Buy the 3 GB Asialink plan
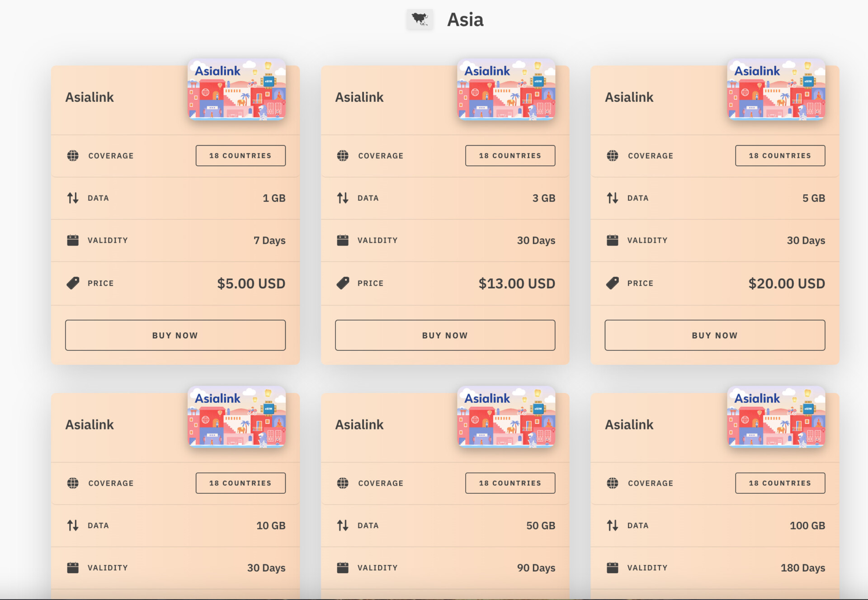Screen dimensions: 868x600 445,335
